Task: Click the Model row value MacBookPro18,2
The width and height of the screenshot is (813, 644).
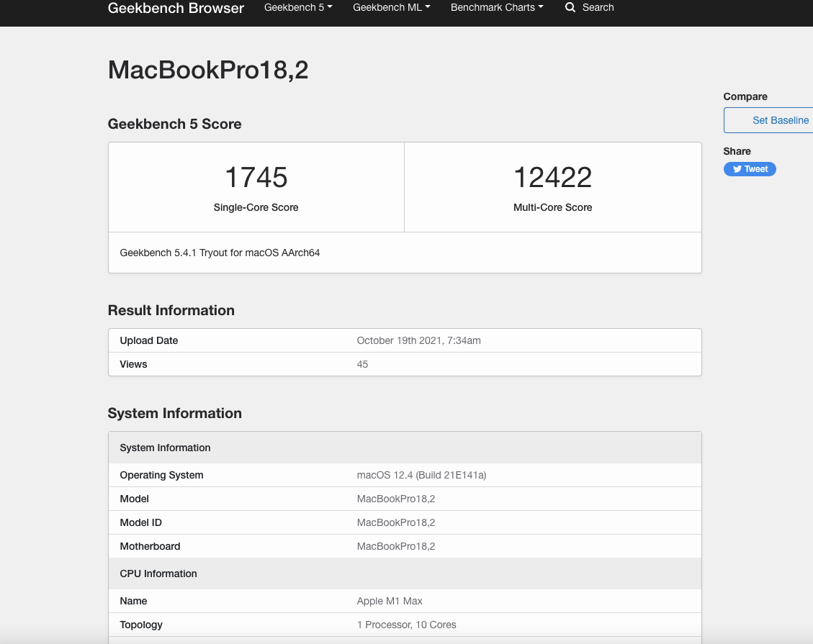Action: coord(396,499)
